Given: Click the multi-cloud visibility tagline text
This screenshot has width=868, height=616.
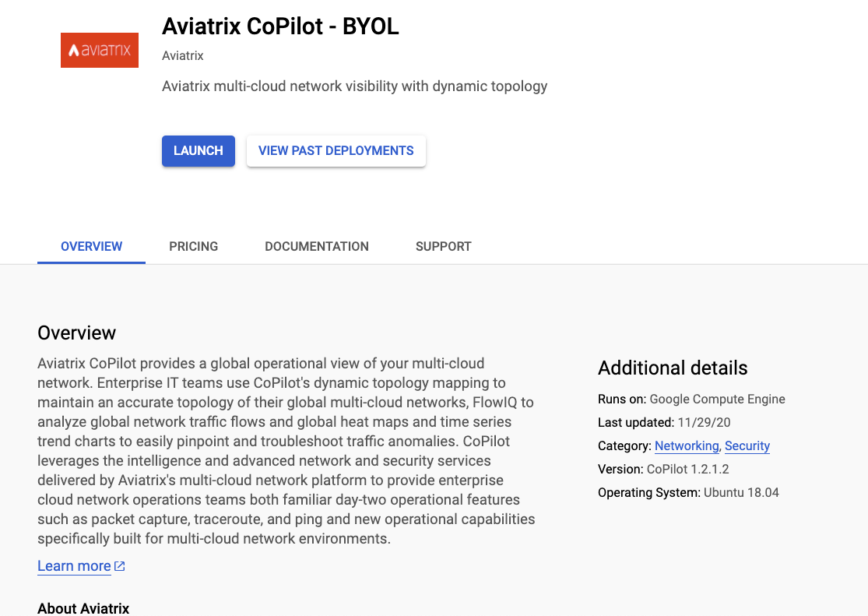Looking at the screenshot, I should coord(354,86).
